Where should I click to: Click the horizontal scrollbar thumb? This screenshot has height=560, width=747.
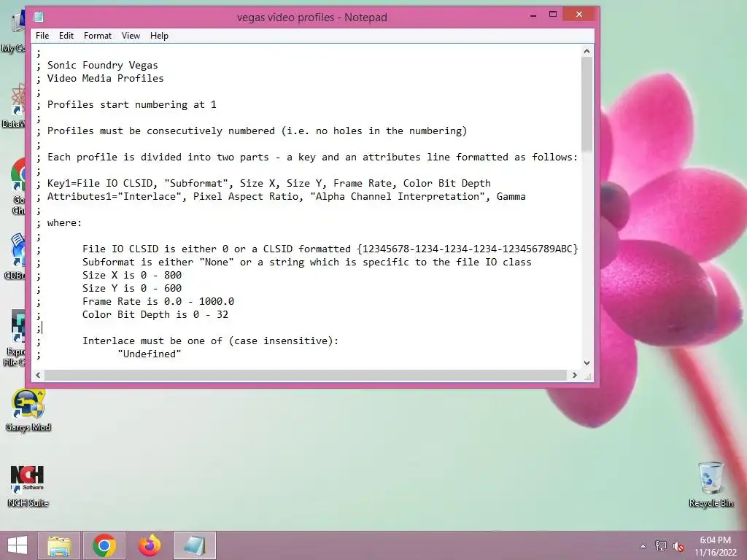306,376
